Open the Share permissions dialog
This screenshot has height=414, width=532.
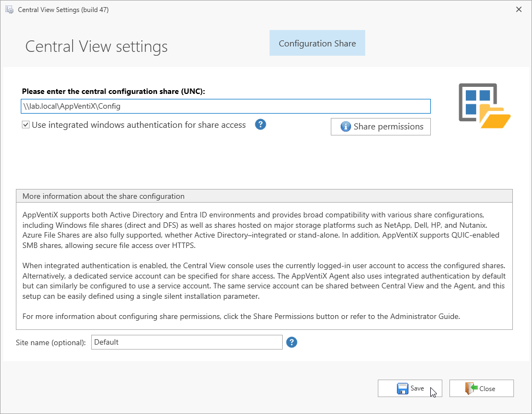tap(381, 127)
